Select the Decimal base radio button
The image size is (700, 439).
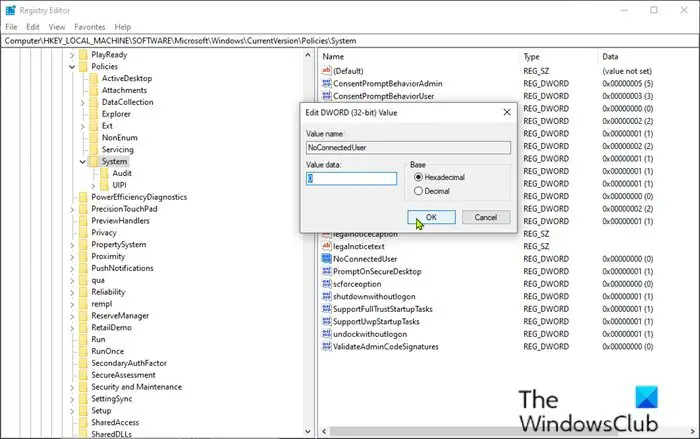tap(418, 191)
